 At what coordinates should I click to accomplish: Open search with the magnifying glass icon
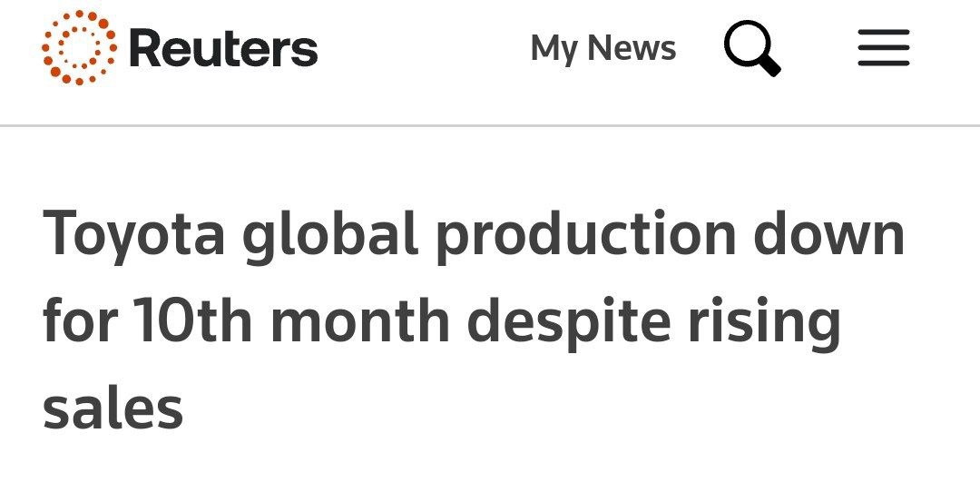751,46
